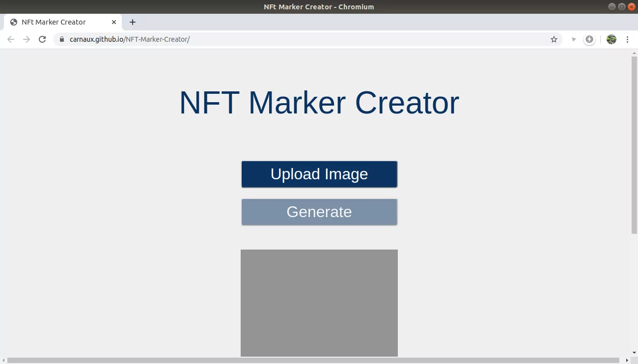Screen dimensions: 638x364
Task: Click the scroll down arrow
Action: click(634, 353)
